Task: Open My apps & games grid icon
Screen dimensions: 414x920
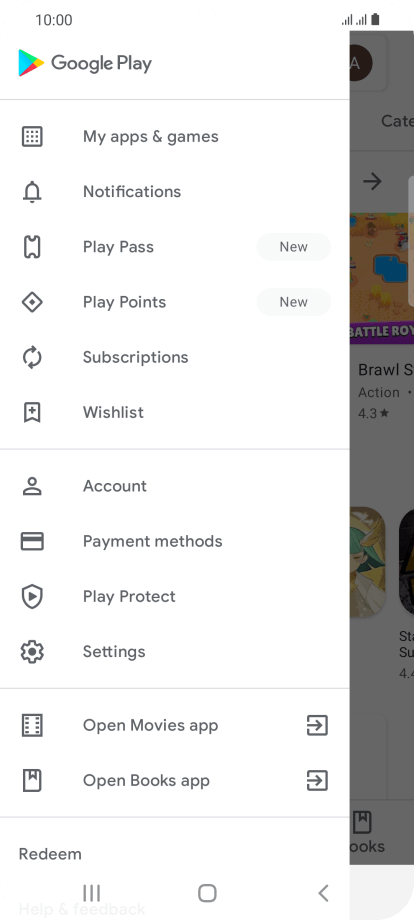Action: tap(32, 136)
